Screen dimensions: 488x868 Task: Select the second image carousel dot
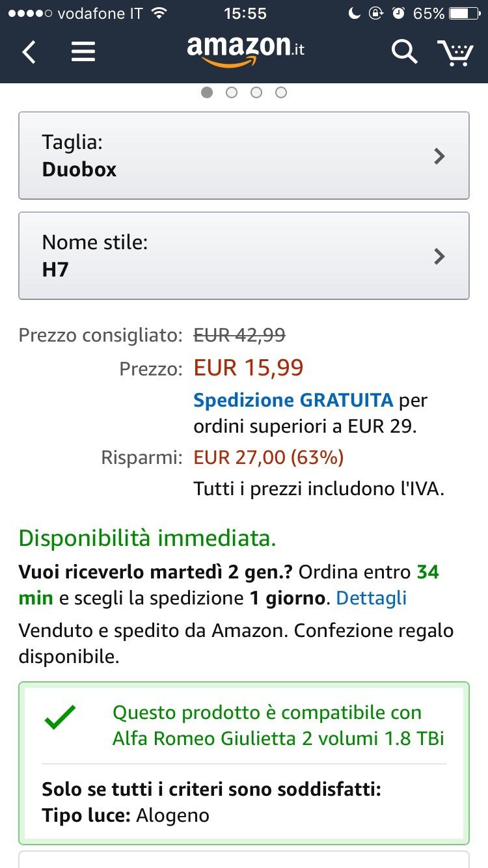pos(232,92)
